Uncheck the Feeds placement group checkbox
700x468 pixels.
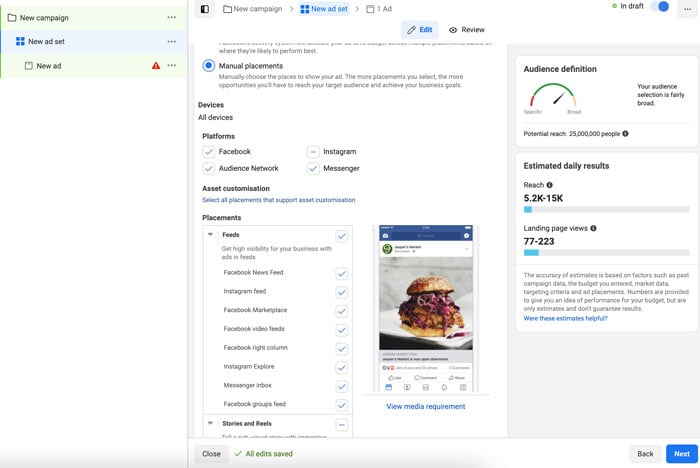pyautogui.click(x=342, y=236)
